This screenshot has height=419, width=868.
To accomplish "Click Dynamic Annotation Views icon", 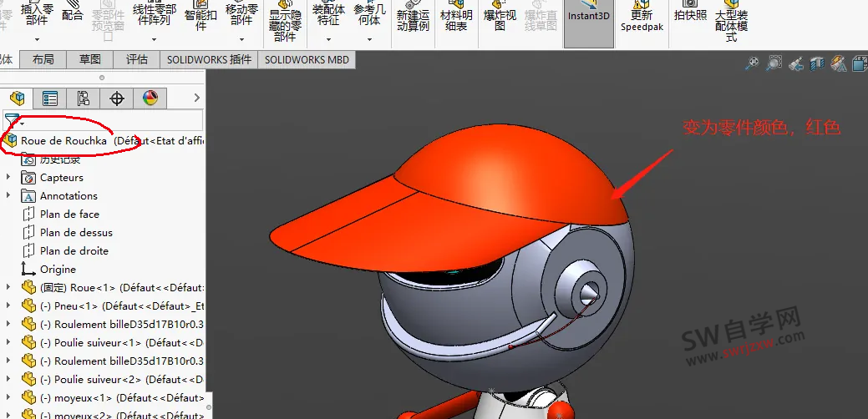I will coord(840,64).
